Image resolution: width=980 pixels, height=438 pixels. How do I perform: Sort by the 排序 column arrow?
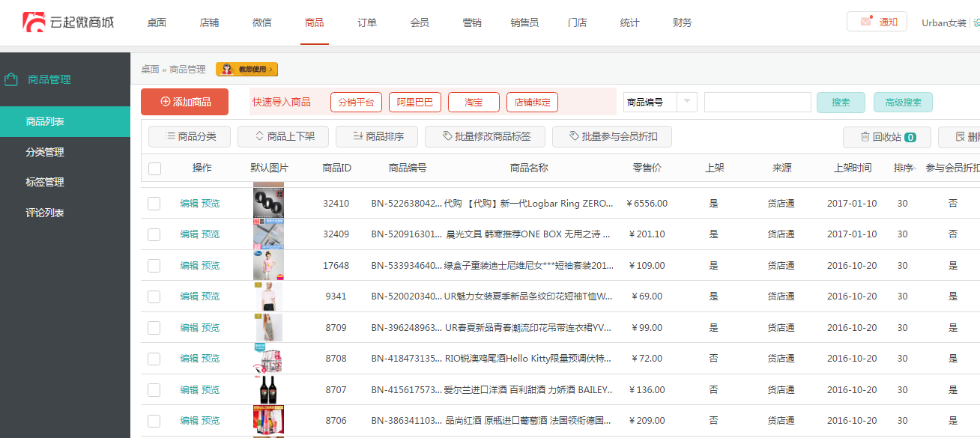(x=913, y=168)
